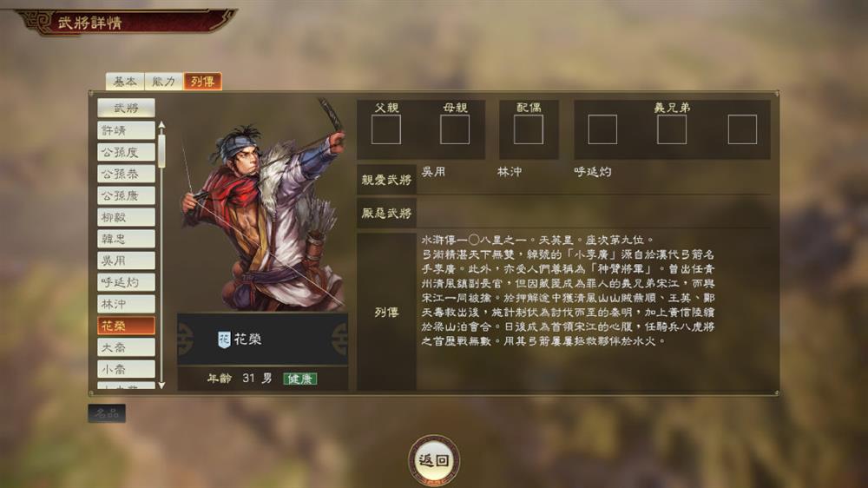
Task: Select the 列傳 biography tab
Action: tap(202, 82)
